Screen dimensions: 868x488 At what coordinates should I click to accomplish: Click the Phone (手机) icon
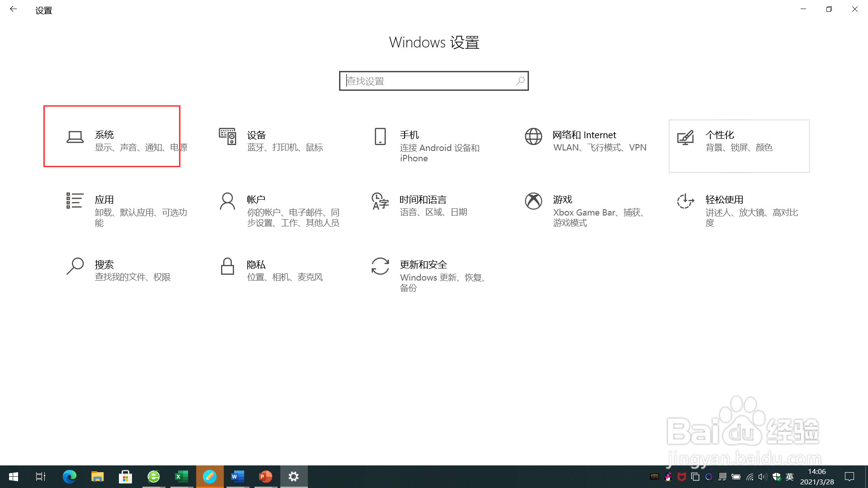tap(380, 136)
